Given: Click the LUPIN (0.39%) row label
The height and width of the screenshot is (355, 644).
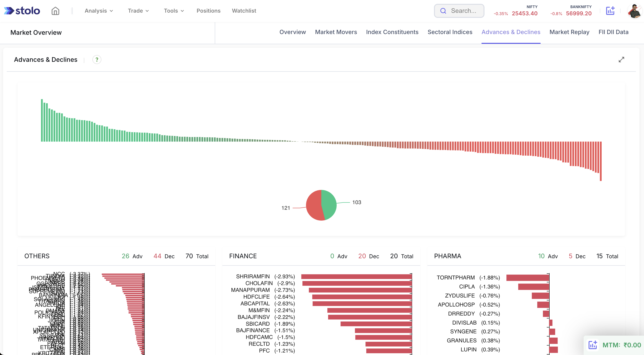Looking at the screenshot, I should pos(480,350).
